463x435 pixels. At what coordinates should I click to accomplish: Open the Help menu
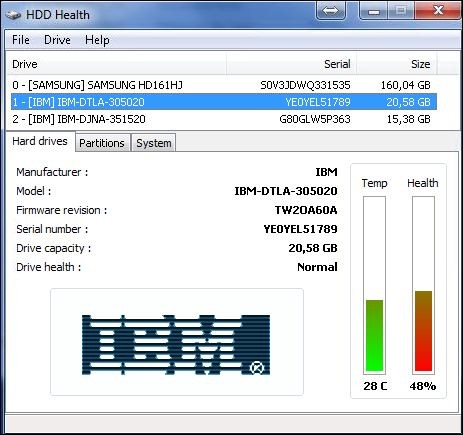pyautogui.click(x=97, y=40)
